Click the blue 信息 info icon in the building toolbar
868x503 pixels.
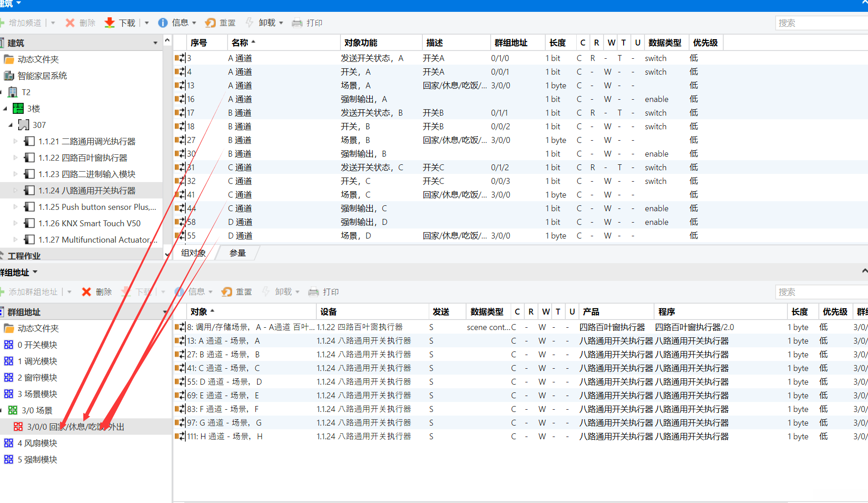163,23
